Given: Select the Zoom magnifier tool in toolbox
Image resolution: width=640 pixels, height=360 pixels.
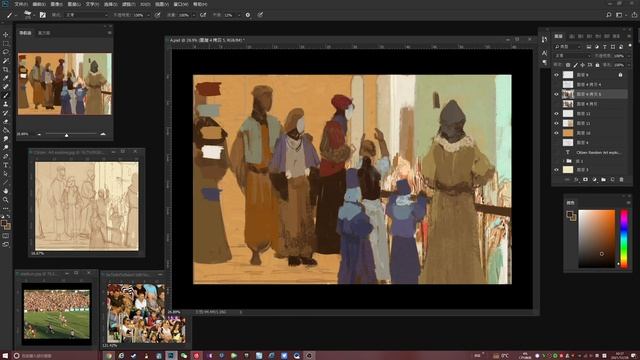Looking at the screenshot, I should (x=6, y=200).
